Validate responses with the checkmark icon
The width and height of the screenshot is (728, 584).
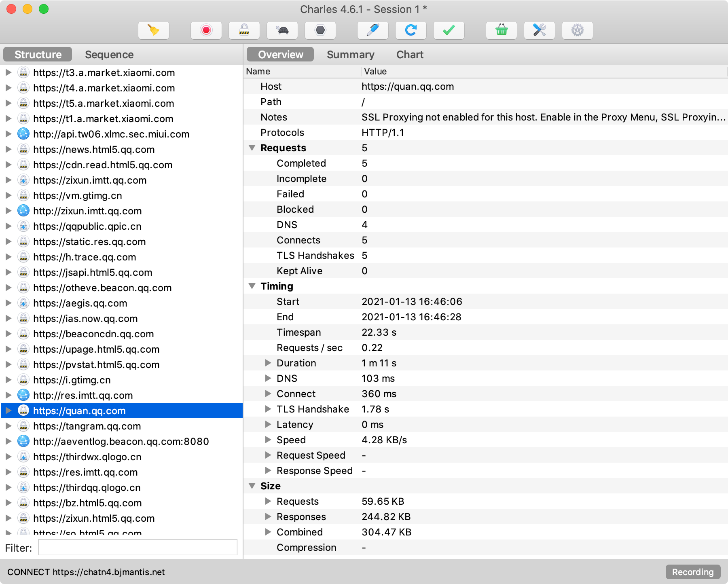tap(449, 30)
